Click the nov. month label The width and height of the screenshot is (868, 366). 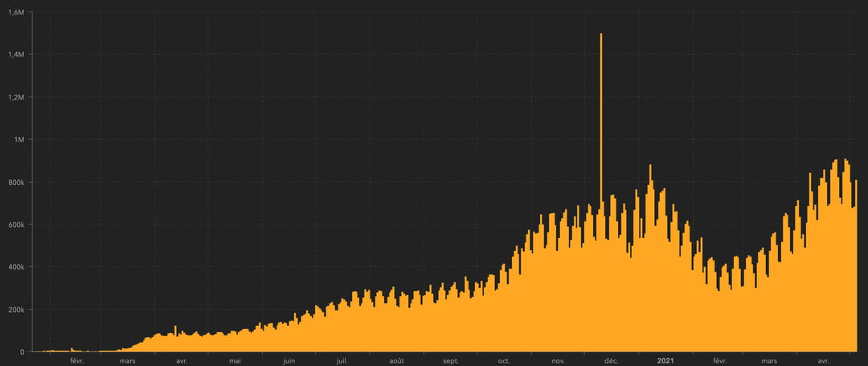tap(558, 361)
